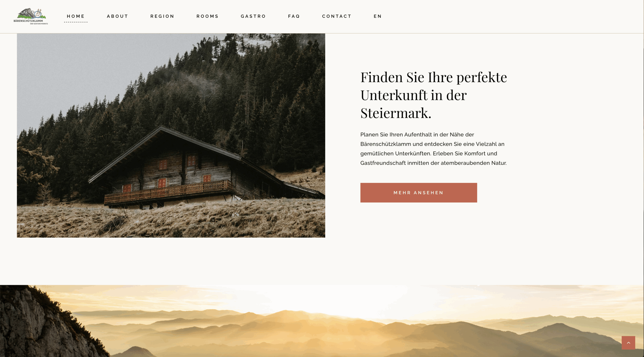Click the dashed underline beneath HOME
Viewport: 644px width, 357px height.
76,22
